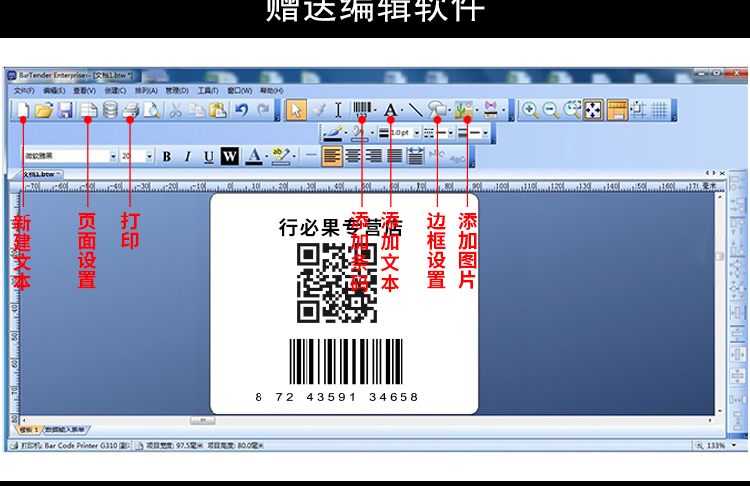The width and height of the screenshot is (750, 486).
Task: Toggle the rulers display button
Action: coord(618,110)
